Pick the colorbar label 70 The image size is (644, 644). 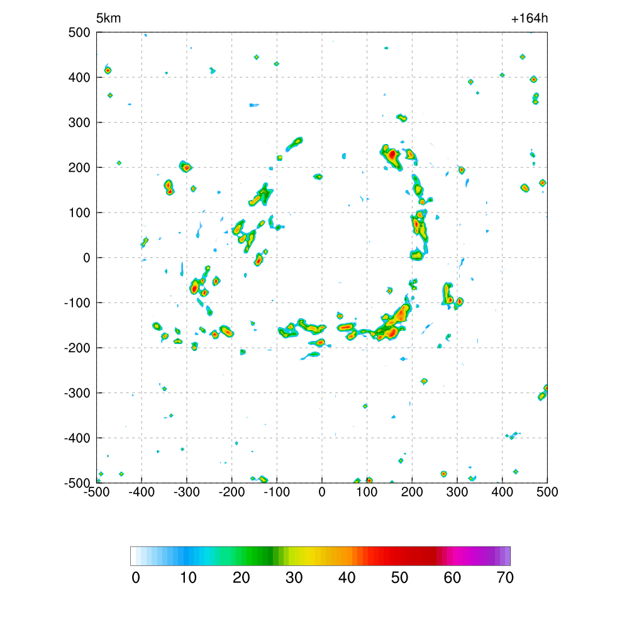point(505,578)
